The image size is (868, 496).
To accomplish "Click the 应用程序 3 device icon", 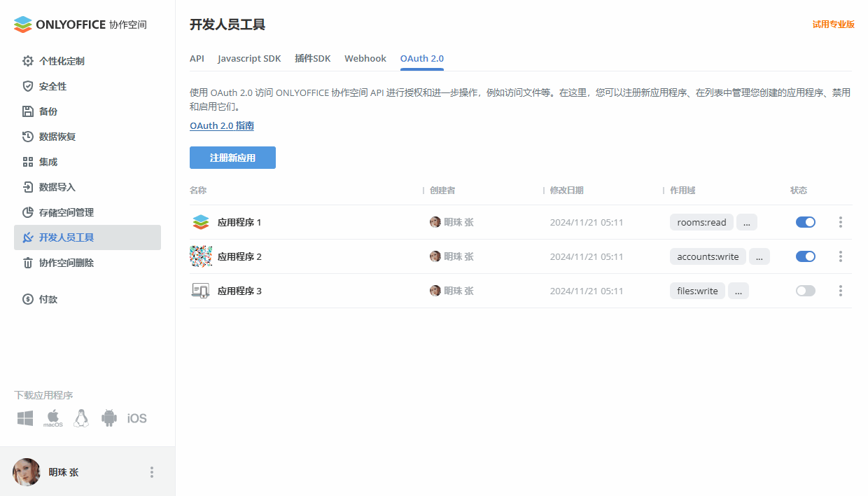I will tap(201, 291).
